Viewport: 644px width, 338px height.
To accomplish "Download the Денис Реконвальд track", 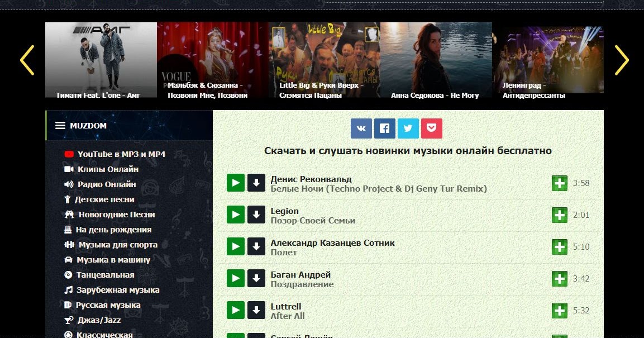I will coord(256,183).
